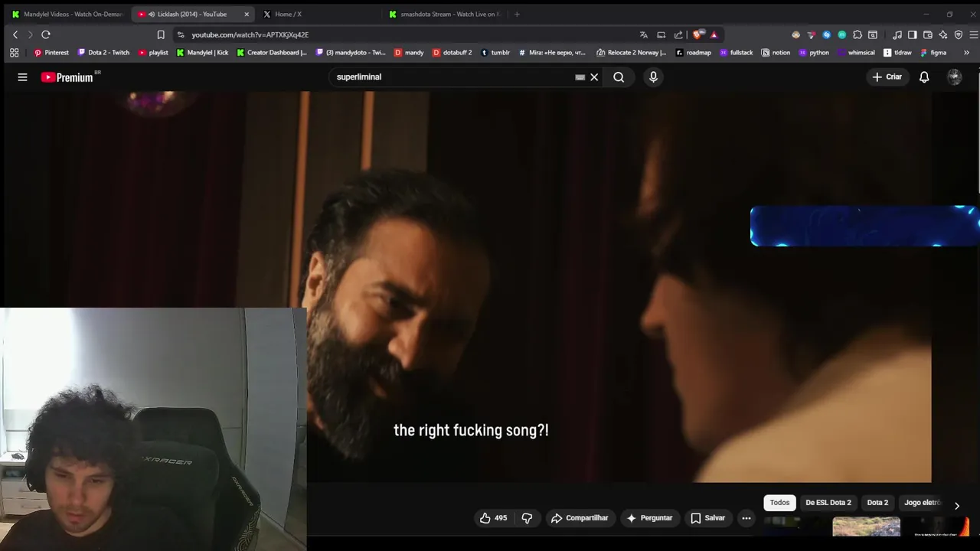Open site settings icon in address bar
This screenshot has height=551, width=980.
point(181,34)
